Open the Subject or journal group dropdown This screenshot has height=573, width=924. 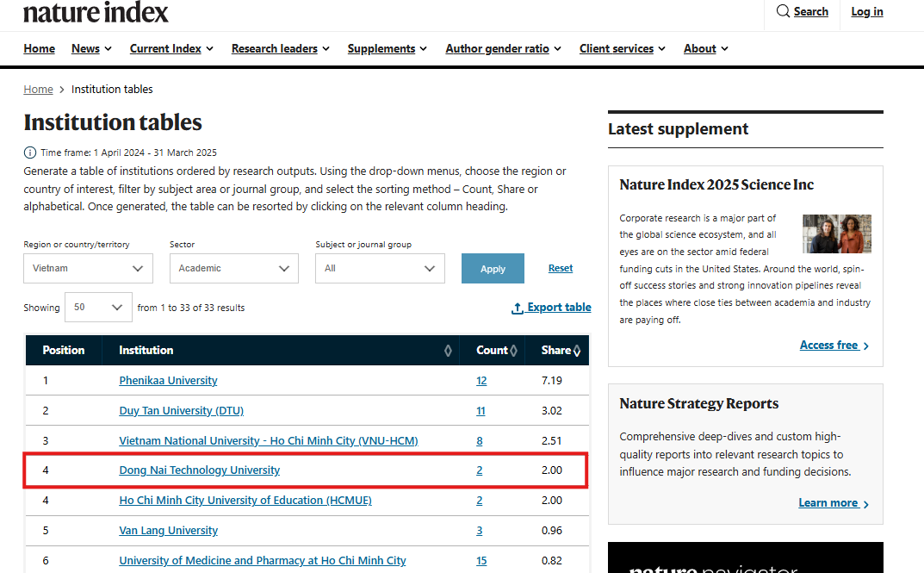380,268
